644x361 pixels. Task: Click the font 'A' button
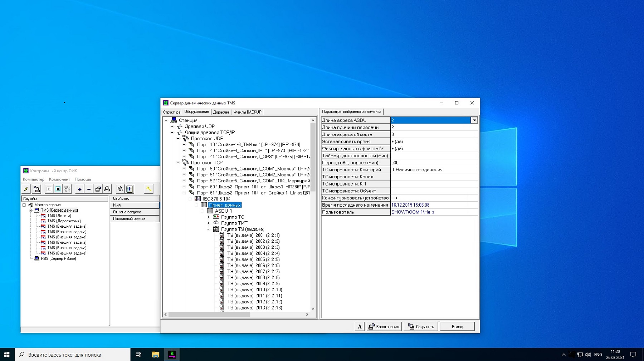coord(359,326)
